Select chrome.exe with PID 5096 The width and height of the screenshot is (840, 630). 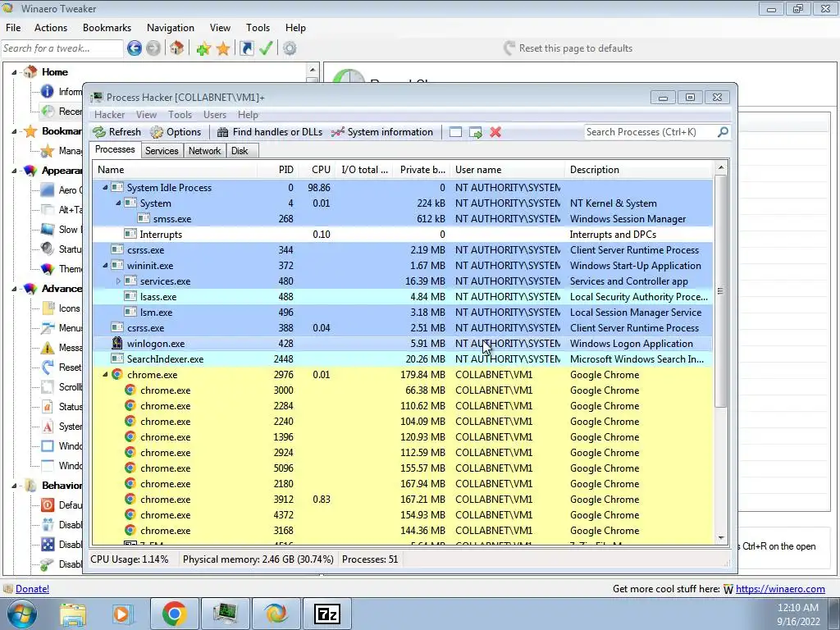click(402, 468)
